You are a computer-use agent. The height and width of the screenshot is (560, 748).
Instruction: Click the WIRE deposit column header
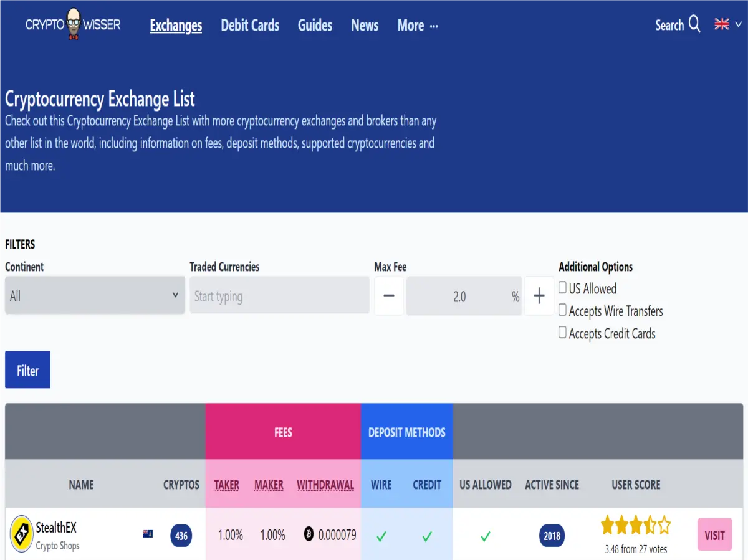381,485
